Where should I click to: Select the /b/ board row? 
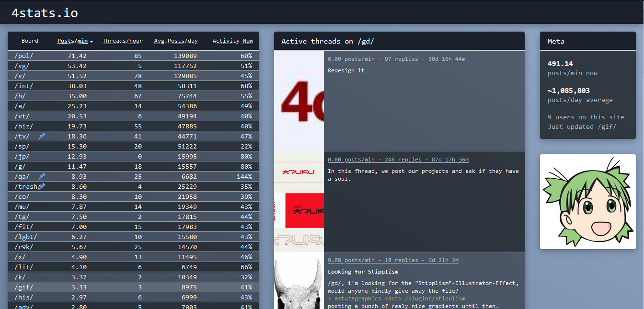click(133, 96)
